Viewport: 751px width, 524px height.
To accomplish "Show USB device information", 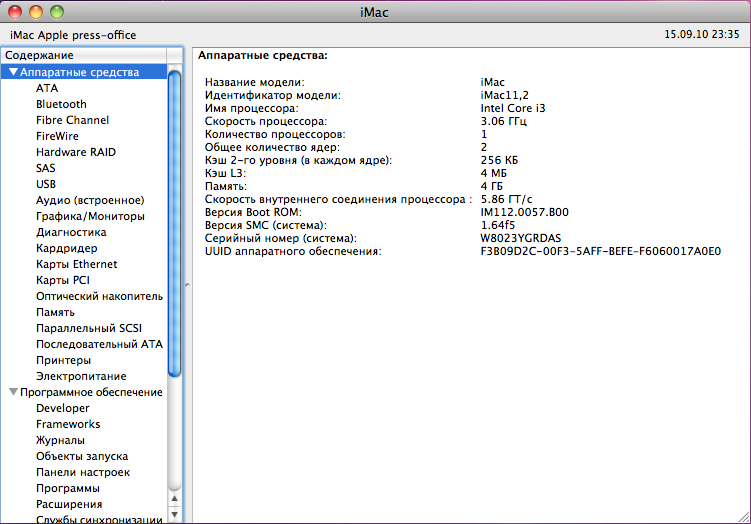I will 46,184.
